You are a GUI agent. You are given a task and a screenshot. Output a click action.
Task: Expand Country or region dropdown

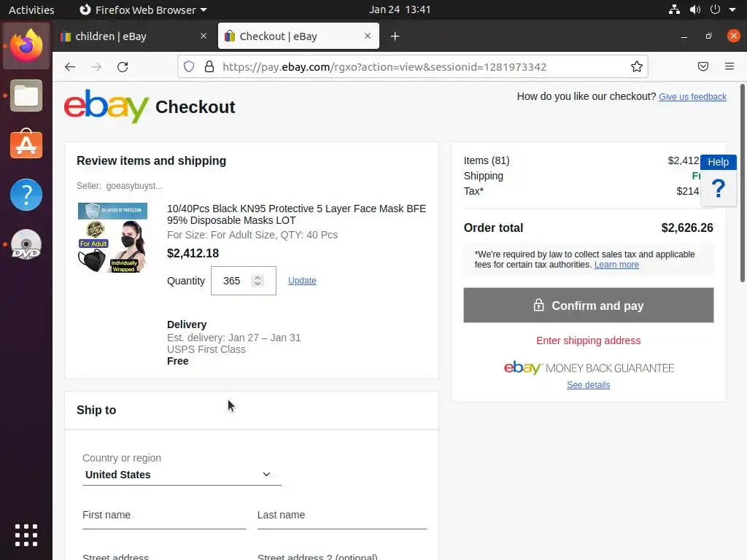181,475
